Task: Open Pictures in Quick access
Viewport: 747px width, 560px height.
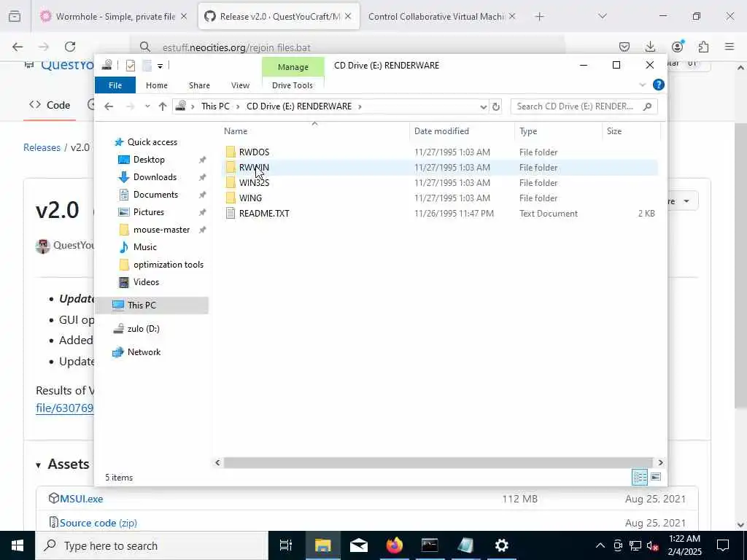Action: point(148,212)
